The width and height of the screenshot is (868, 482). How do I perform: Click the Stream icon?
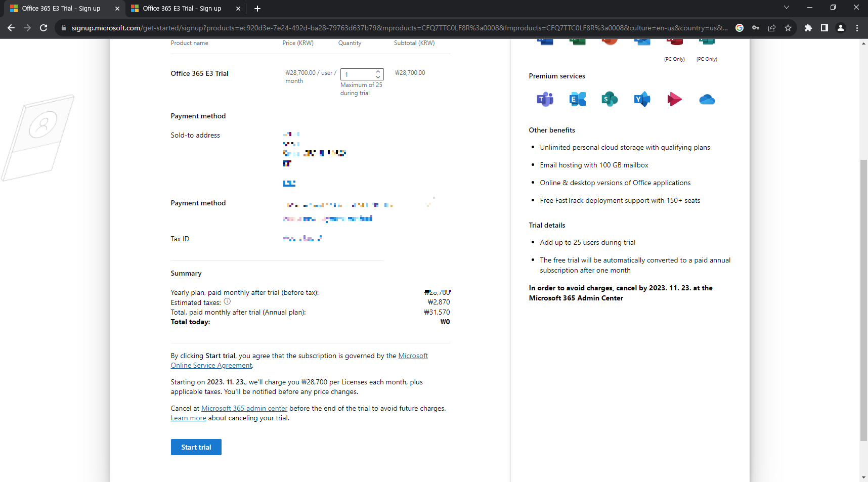click(674, 99)
